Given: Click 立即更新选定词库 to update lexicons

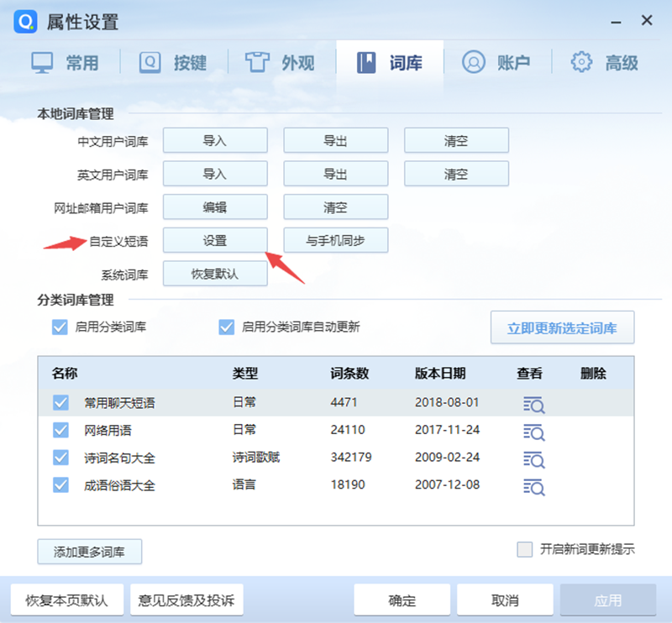Looking at the screenshot, I should (x=562, y=327).
